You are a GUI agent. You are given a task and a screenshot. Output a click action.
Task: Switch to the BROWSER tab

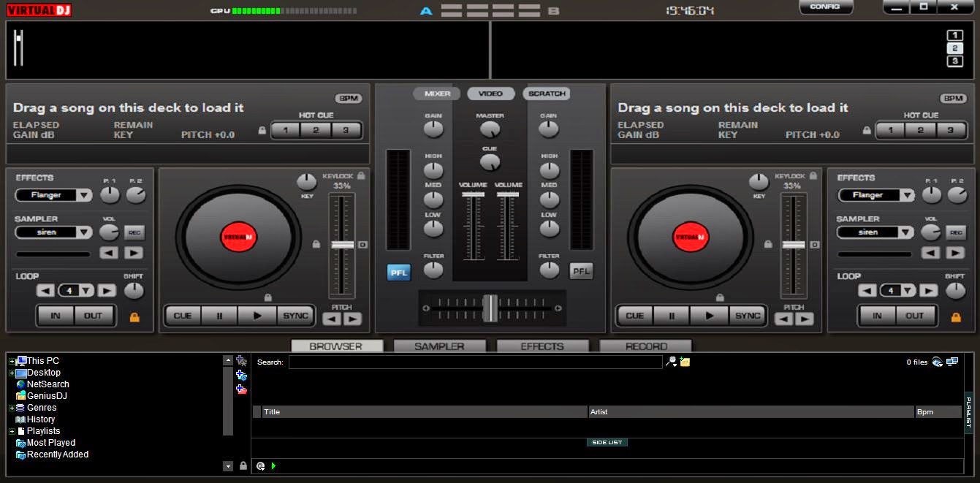[336, 346]
